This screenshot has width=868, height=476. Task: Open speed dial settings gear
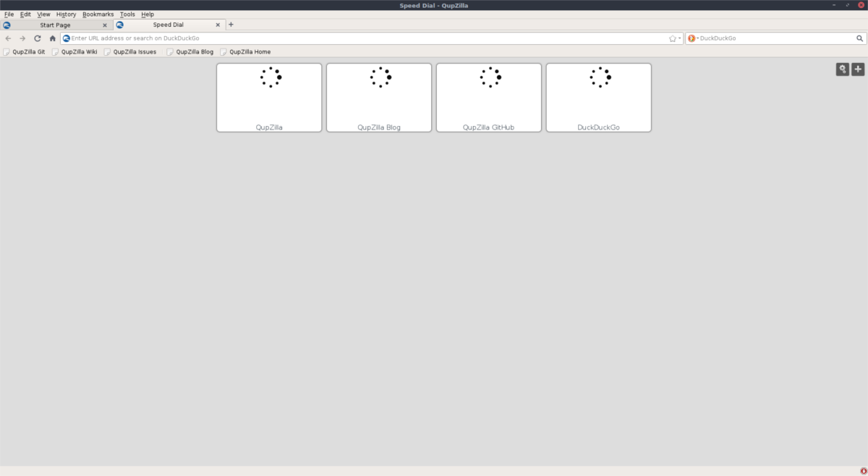coord(843,69)
